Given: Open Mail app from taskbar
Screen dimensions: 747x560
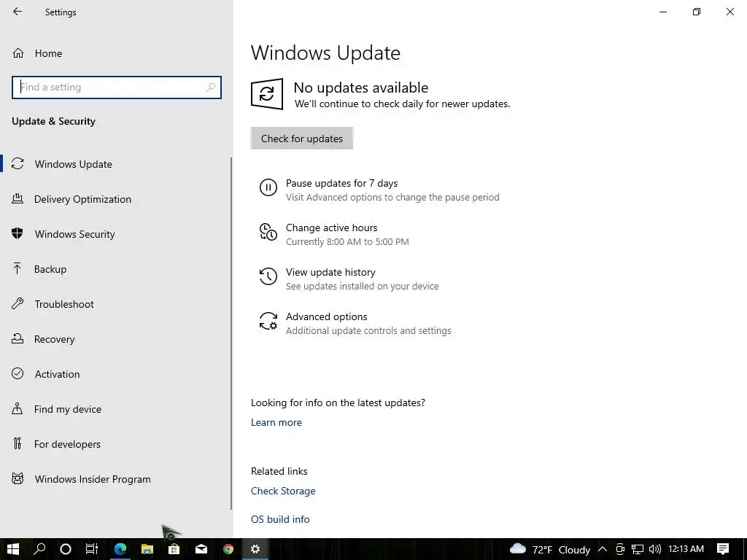Looking at the screenshot, I should (201, 549).
